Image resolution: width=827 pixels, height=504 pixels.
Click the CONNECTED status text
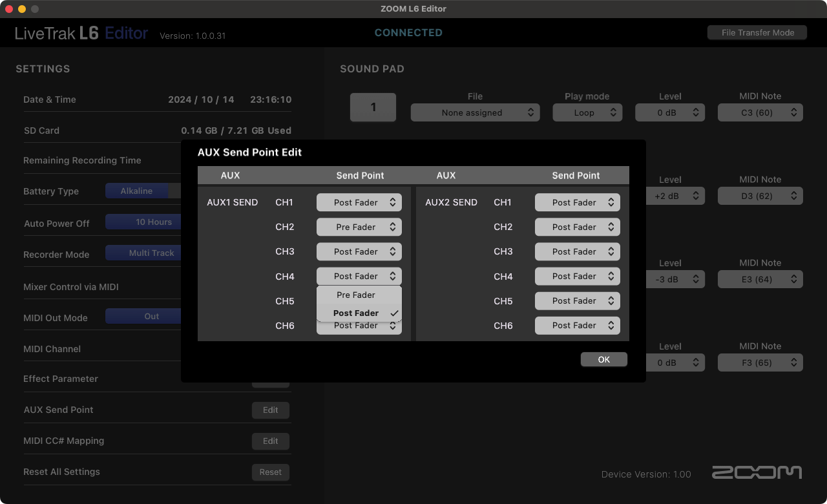click(x=408, y=32)
